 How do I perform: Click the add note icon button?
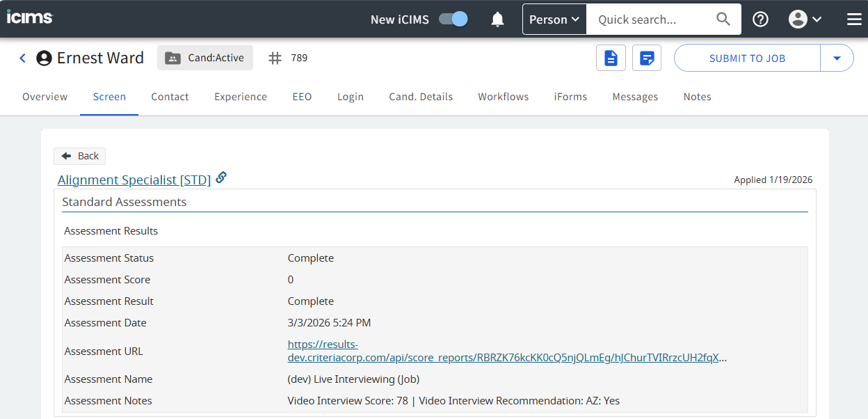tap(647, 58)
